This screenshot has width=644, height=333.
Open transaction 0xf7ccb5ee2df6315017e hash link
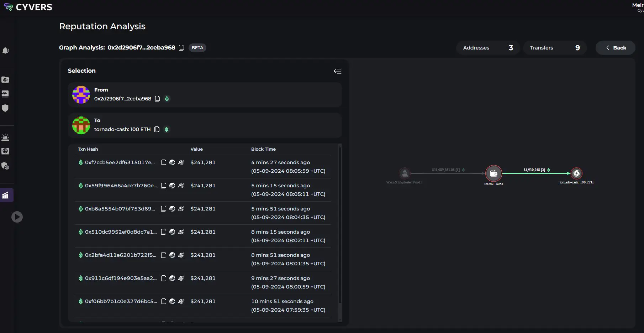click(x=120, y=162)
